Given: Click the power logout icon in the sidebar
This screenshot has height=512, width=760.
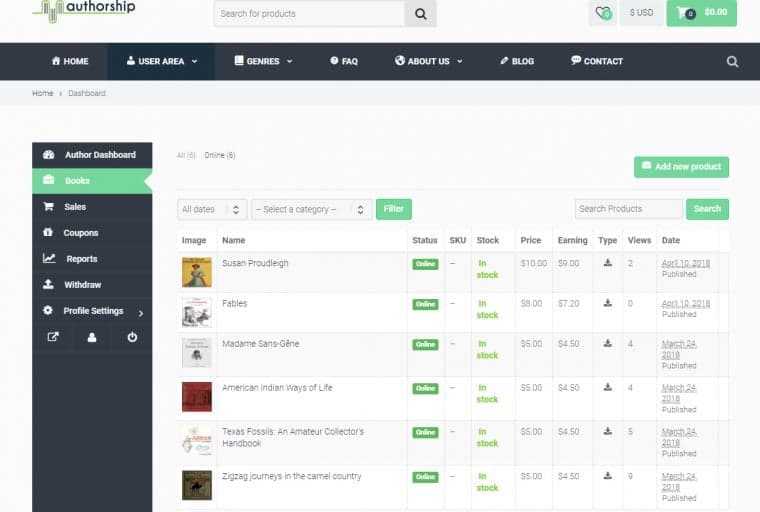Looking at the screenshot, I should pos(132,337).
